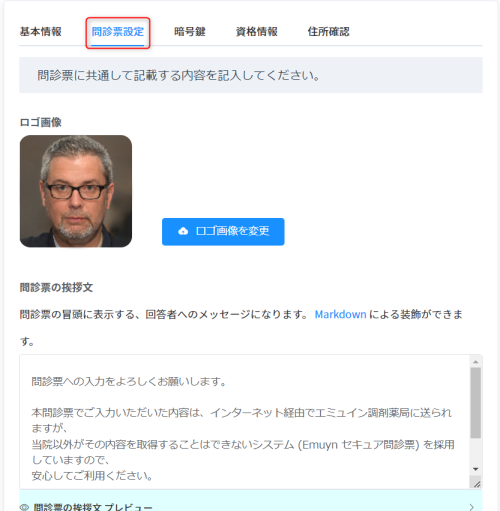
Task: Open the 資格情報 tab
Action: pos(257,32)
